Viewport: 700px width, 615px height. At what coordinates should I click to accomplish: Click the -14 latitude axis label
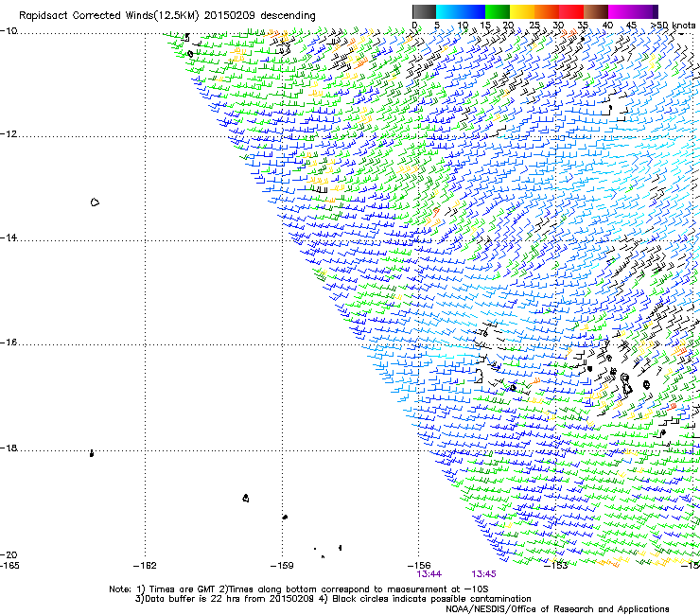point(9,237)
